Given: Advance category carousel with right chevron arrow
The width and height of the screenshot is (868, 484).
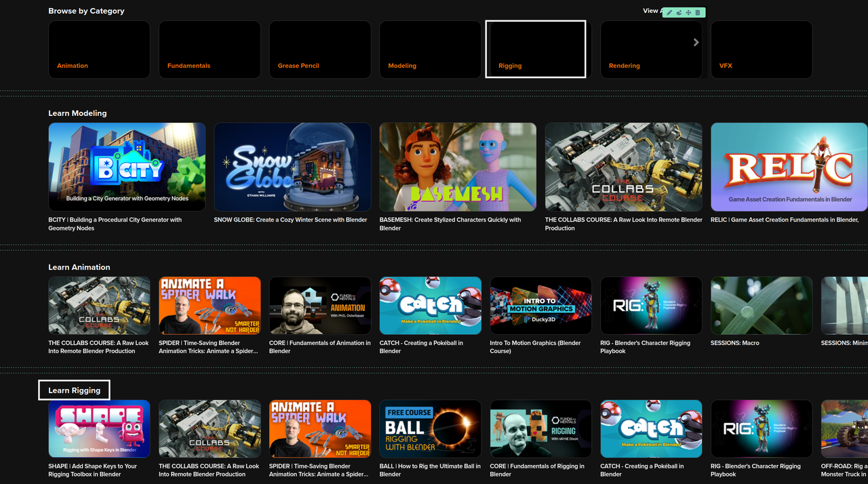Looking at the screenshot, I should 696,42.
